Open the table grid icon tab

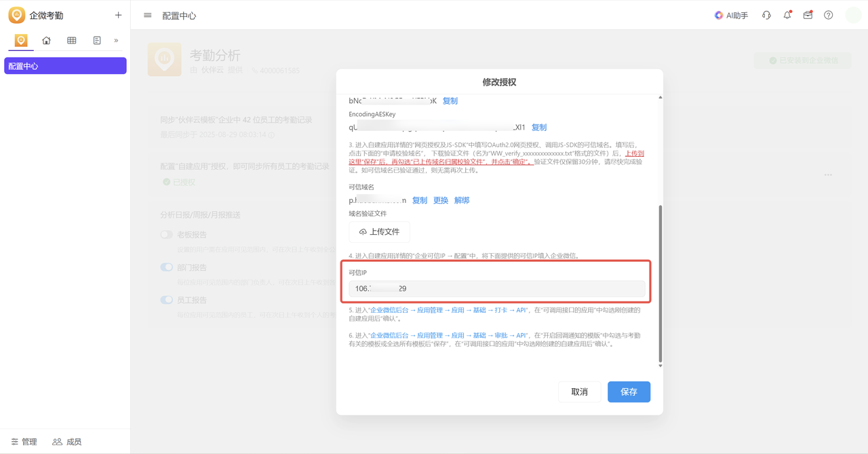(x=71, y=41)
